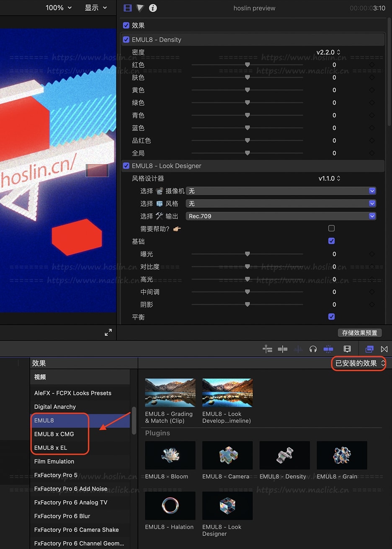Toggle the skimming icon in timeline toolbar
Screen dimensions: 392x549
tap(267, 349)
